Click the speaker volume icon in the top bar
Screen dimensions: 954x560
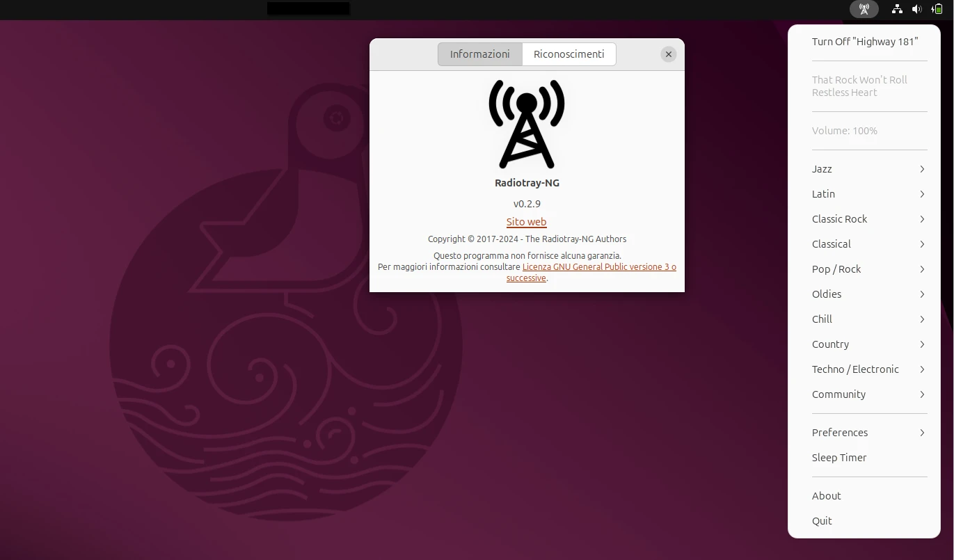click(x=916, y=9)
